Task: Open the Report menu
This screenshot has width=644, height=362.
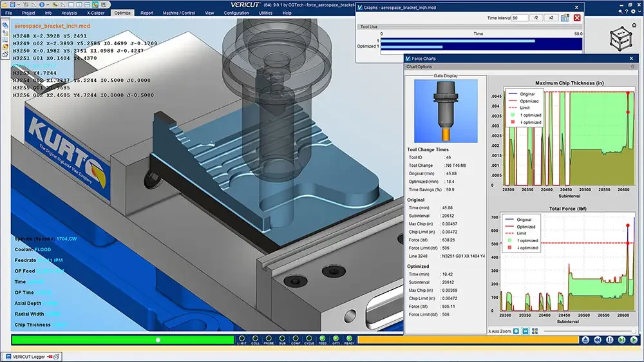Action: [x=147, y=13]
